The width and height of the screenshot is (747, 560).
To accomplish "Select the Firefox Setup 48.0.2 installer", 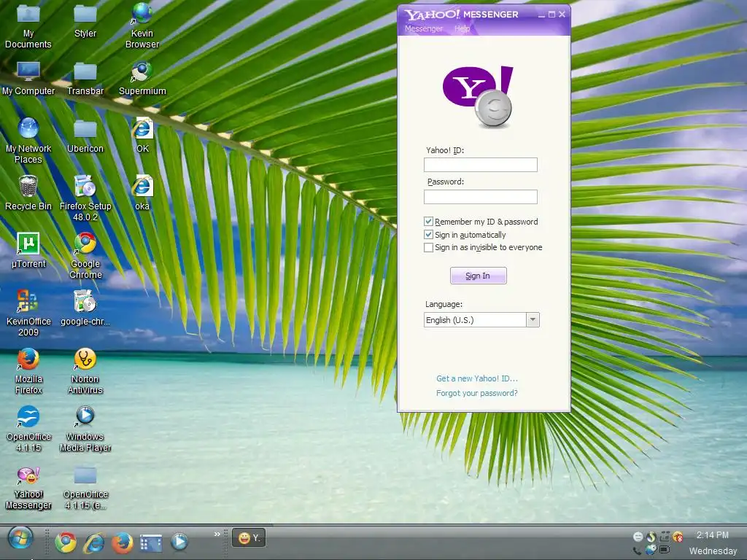I will pos(85,198).
